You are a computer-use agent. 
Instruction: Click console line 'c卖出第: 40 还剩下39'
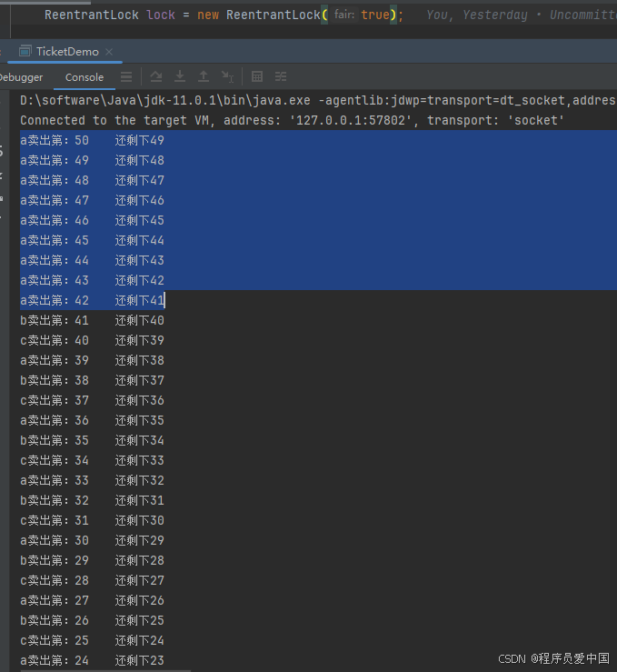92,340
